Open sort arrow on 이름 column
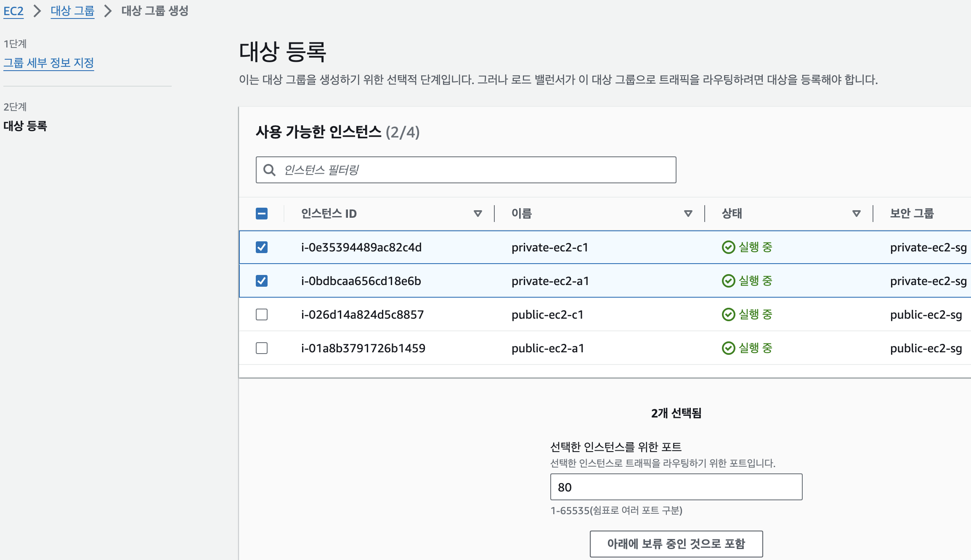 coord(688,214)
